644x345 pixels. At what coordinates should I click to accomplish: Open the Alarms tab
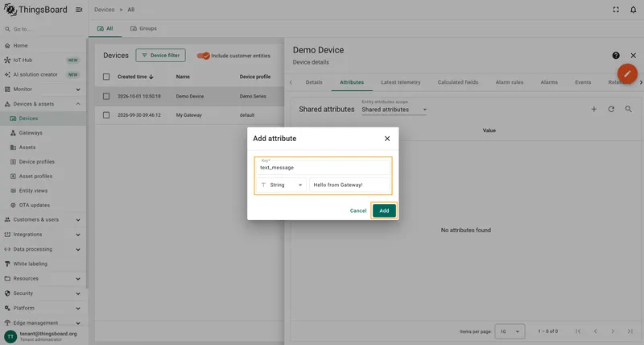pos(549,82)
